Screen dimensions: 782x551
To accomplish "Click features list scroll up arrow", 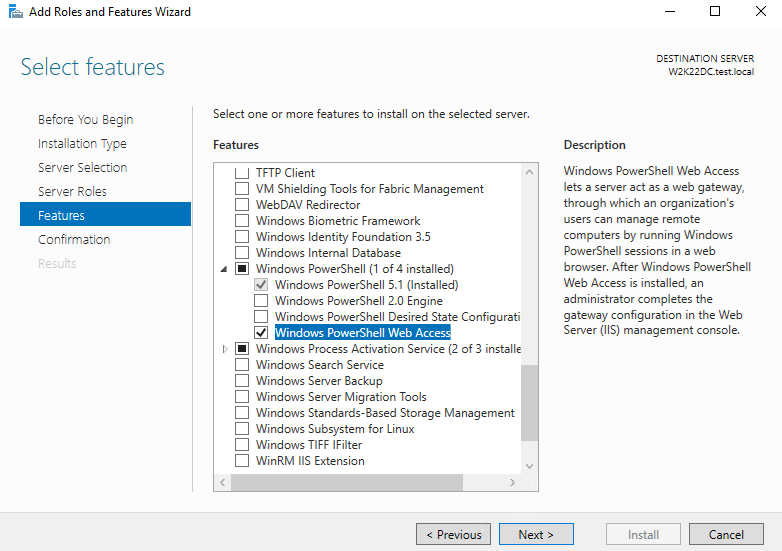I will pyautogui.click(x=529, y=172).
